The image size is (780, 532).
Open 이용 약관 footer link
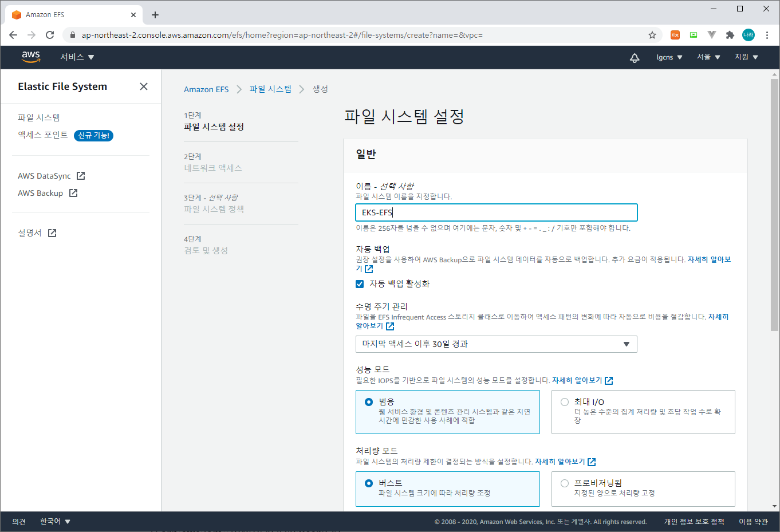(x=753, y=522)
